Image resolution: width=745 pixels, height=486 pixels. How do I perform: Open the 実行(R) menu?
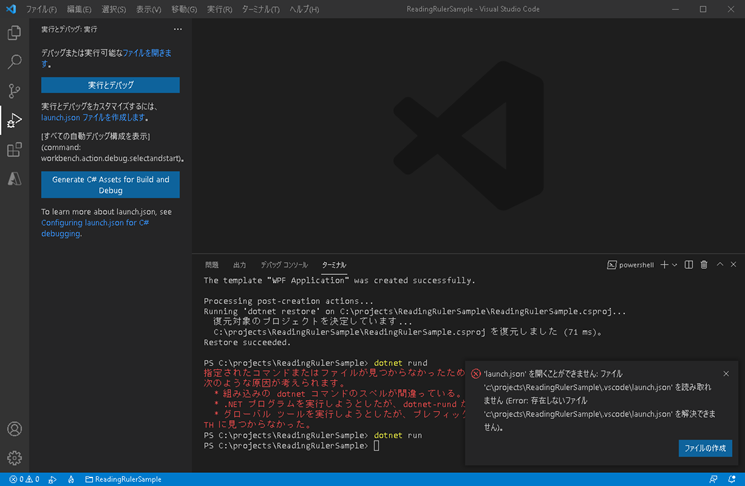tap(220, 9)
